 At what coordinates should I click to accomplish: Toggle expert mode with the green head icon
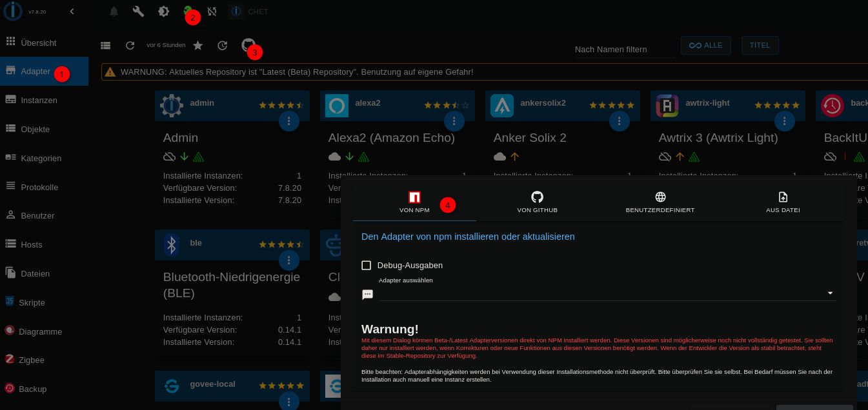click(x=188, y=10)
